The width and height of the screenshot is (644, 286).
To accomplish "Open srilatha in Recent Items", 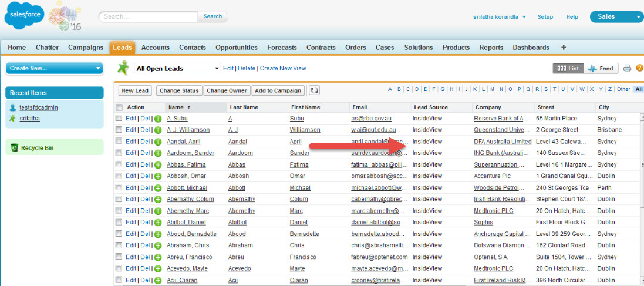I will (29, 119).
